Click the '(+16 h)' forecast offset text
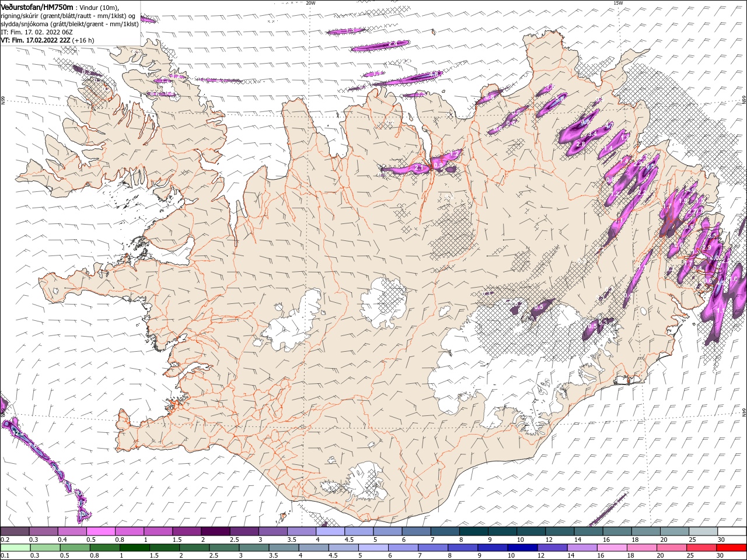The width and height of the screenshot is (747, 560). (83, 40)
